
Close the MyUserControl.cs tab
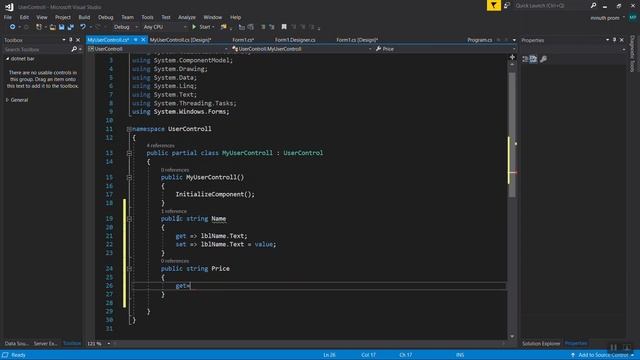(143, 40)
